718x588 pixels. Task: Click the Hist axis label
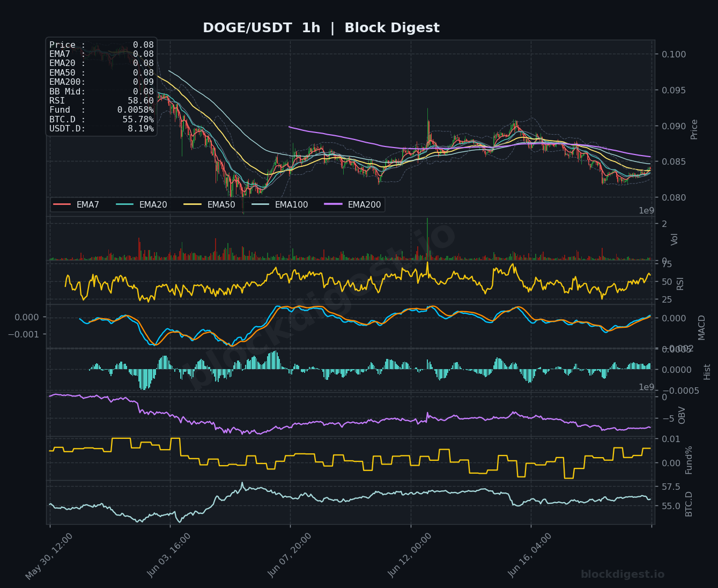(707, 371)
